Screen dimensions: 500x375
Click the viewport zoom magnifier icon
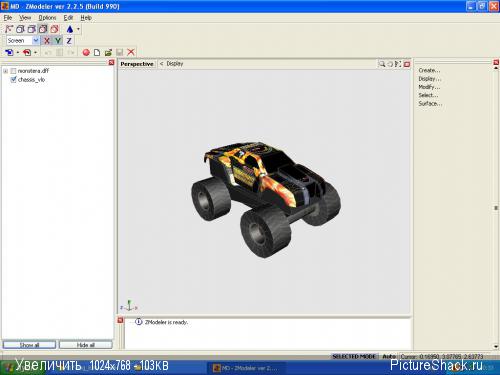click(x=382, y=64)
